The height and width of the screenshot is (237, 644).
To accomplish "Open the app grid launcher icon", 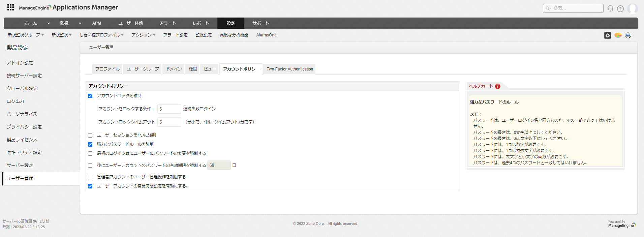I will pyautogui.click(x=10, y=7).
